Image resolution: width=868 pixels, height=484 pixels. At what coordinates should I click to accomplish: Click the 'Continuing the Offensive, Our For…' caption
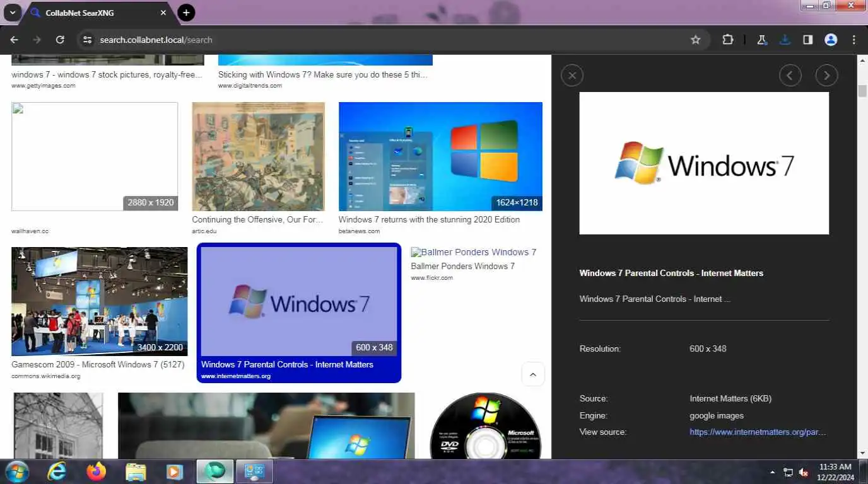point(257,219)
